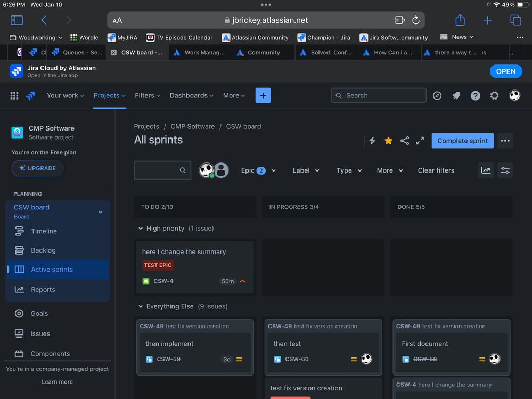Viewport: 532px width, 399px height.
Task: Open the More filters dropdown
Action: click(389, 170)
